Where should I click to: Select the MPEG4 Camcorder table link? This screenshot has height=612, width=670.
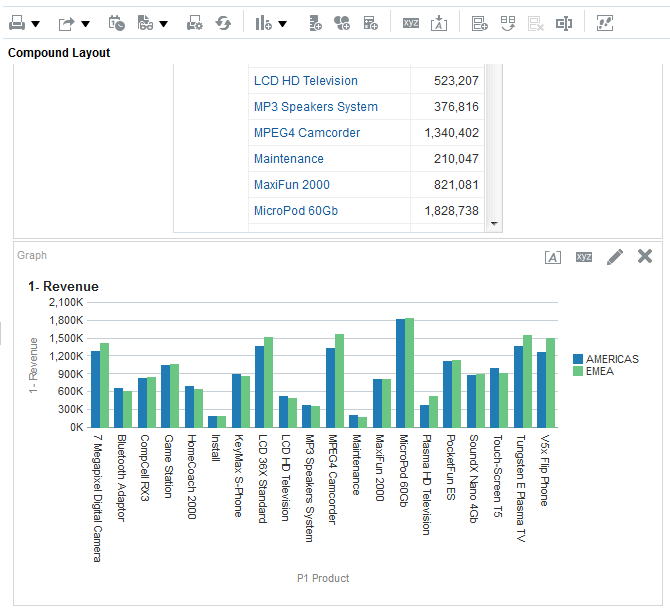pos(307,133)
